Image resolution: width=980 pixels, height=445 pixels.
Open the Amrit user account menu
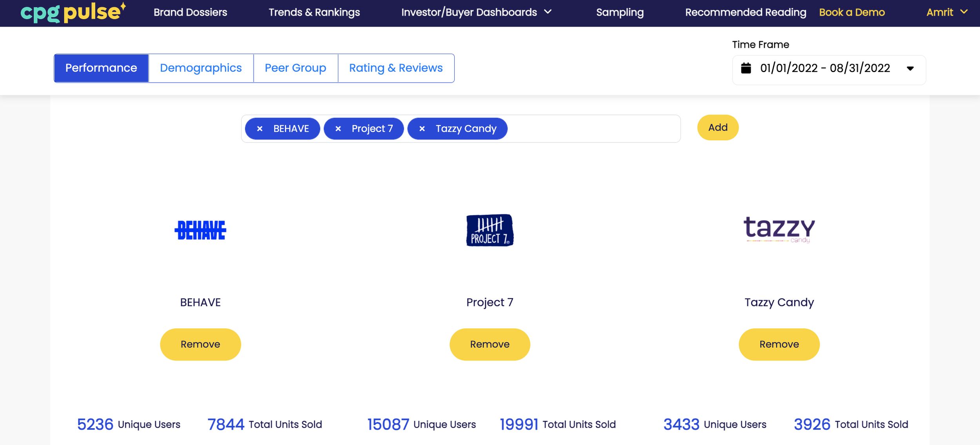[x=946, y=13]
